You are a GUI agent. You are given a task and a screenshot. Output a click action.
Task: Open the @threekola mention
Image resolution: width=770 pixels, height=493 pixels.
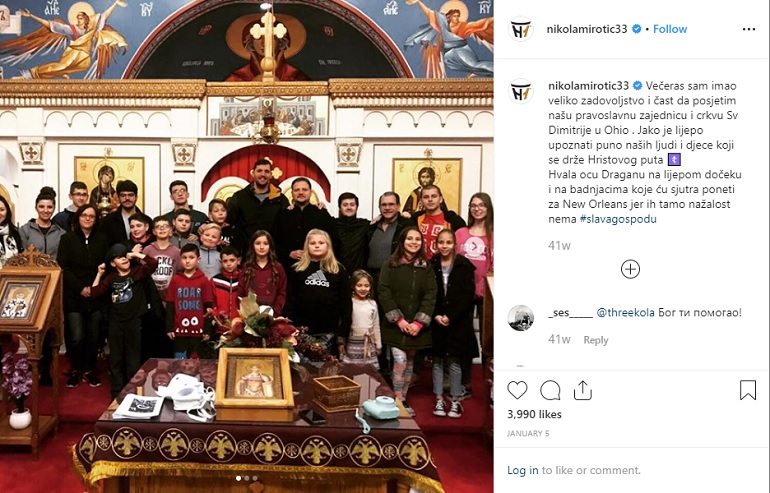[x=625, y=312]
